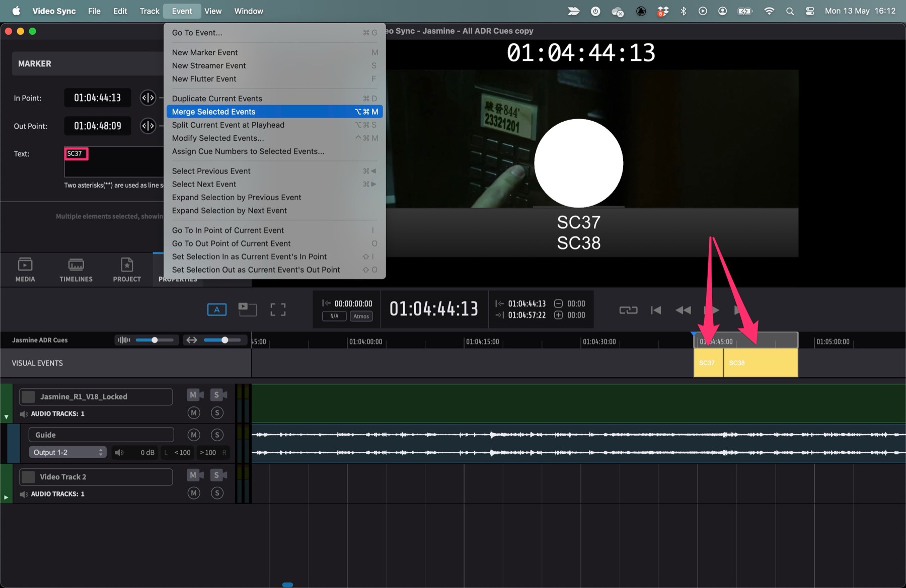Image resolution: width=906 pixels, height=588 pixels.
Task: Click the horizontal zoom arrows icon
Action: tap(192, 340)
